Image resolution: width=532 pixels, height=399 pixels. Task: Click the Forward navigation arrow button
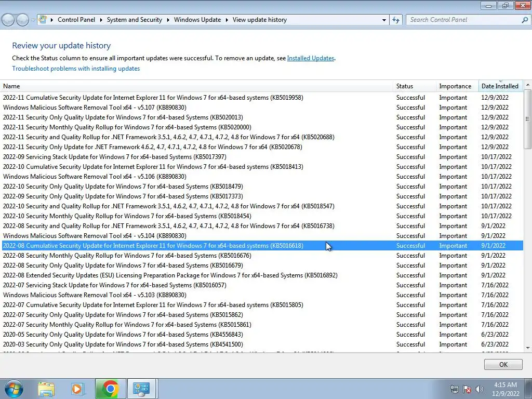(x=22, y=20)
